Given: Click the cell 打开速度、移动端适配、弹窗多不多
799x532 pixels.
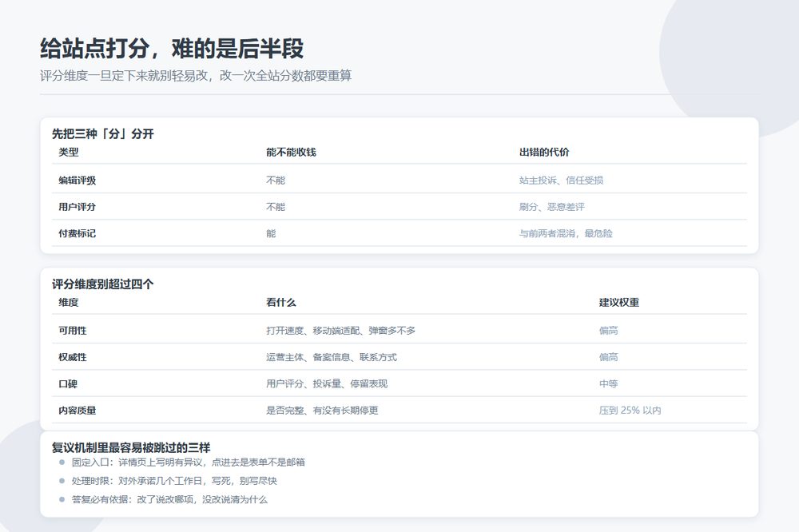Looking at the screenshot, I should [x=340, y=330].
